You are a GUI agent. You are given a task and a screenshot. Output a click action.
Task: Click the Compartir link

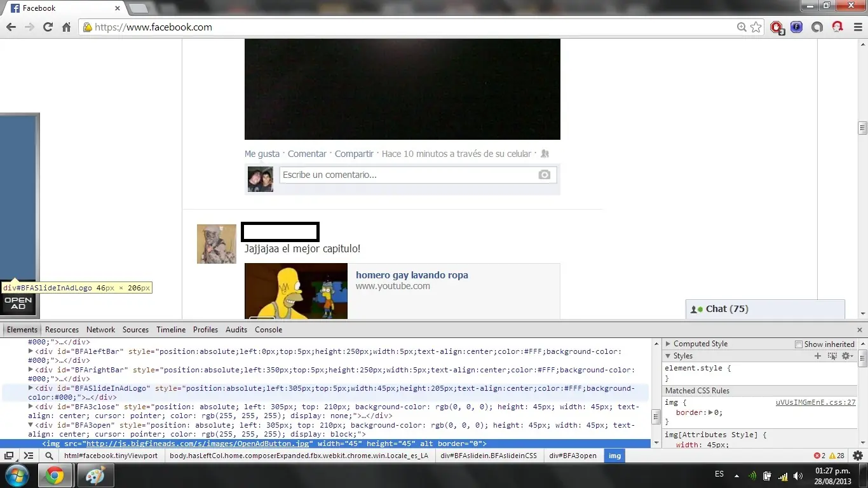pos(354,154)
